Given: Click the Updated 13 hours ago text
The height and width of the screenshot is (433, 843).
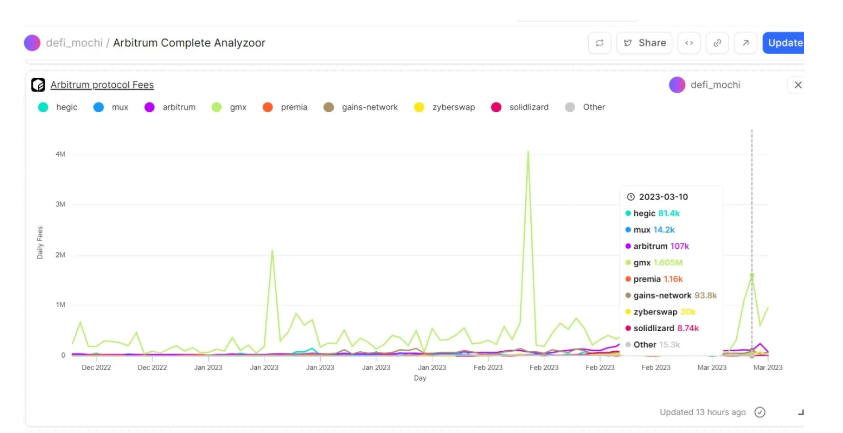Looking at the screenshot, I should pos(703,412).
